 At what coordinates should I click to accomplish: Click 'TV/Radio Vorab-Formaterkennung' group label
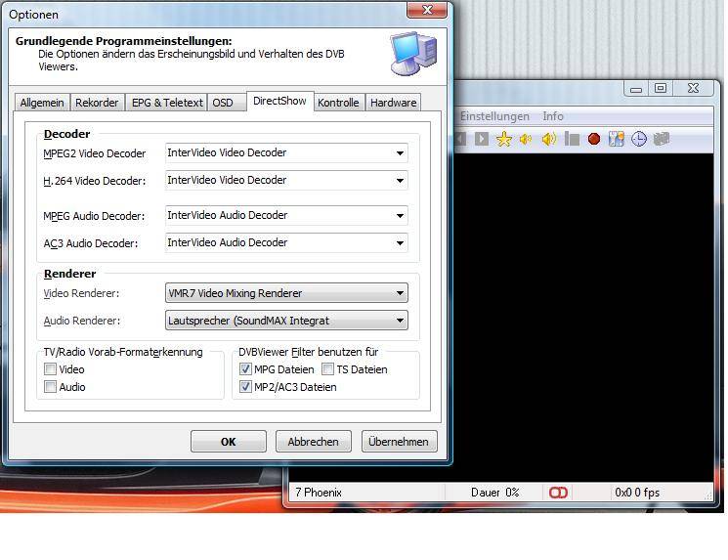[123, 352]
